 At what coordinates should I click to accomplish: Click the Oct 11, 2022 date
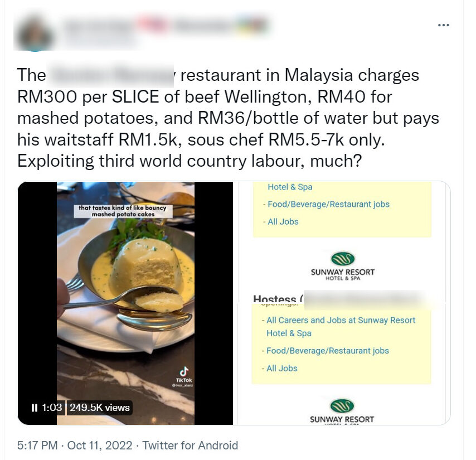(100, 446)
